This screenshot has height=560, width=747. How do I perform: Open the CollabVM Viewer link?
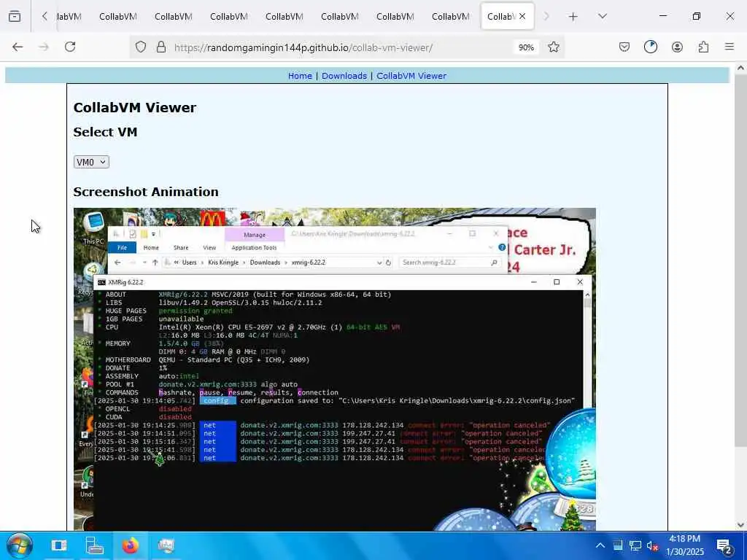pyautogui.click(x=411, y=76)
